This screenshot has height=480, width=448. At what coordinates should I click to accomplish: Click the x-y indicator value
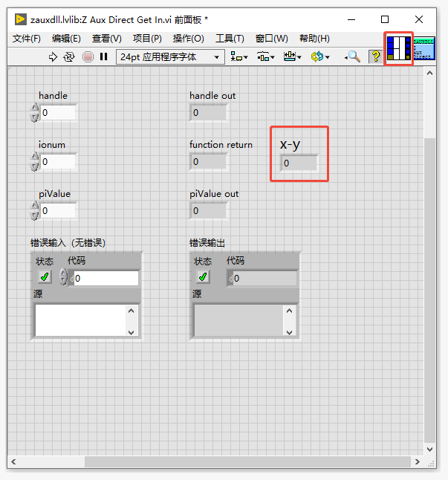299,163
